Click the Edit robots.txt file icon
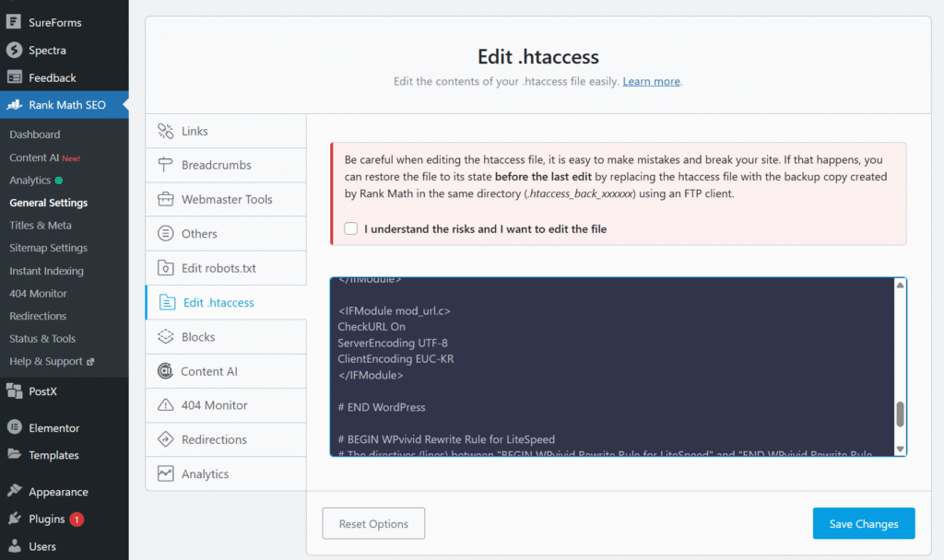This screenshot has width=944, height=560. [166, 268]
